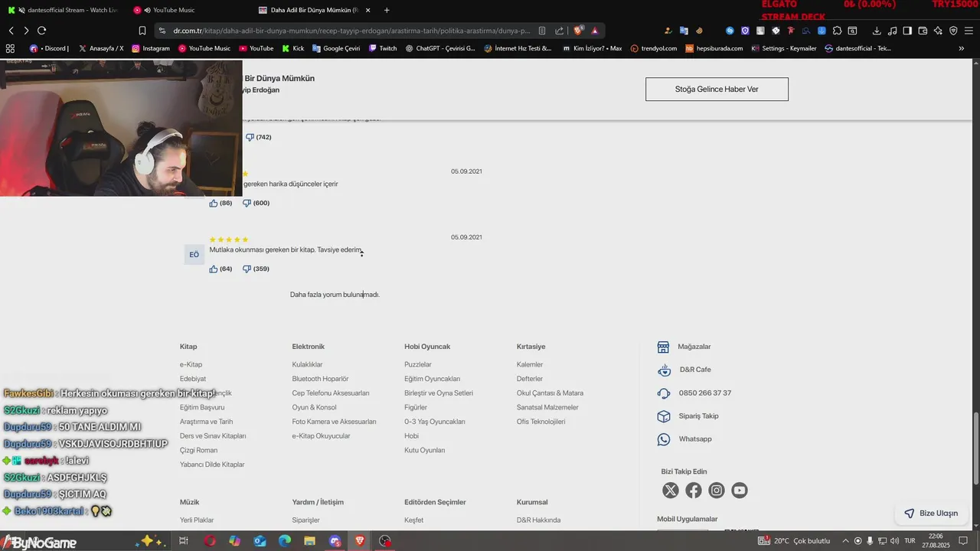Open Google Çeviri bookmark
The height and width of the screenshot is (551, 980).
335,48
